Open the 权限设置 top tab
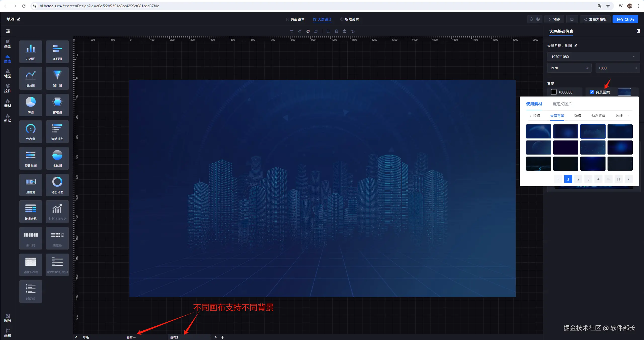644x340 pixels. coord(351,19)
